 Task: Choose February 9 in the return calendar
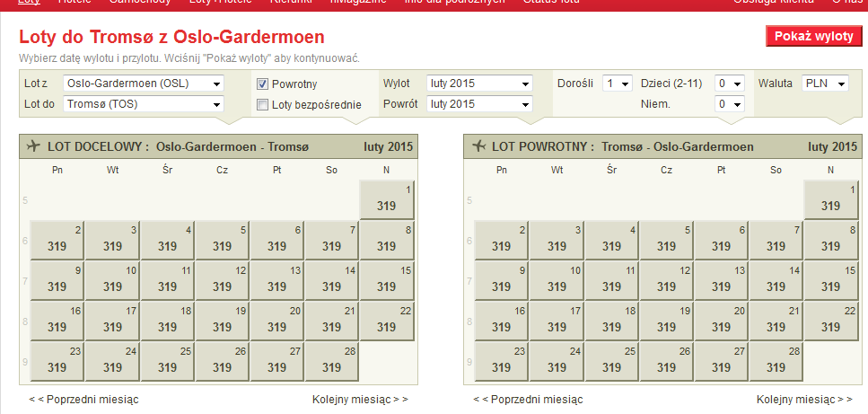(x=502, y=280)
